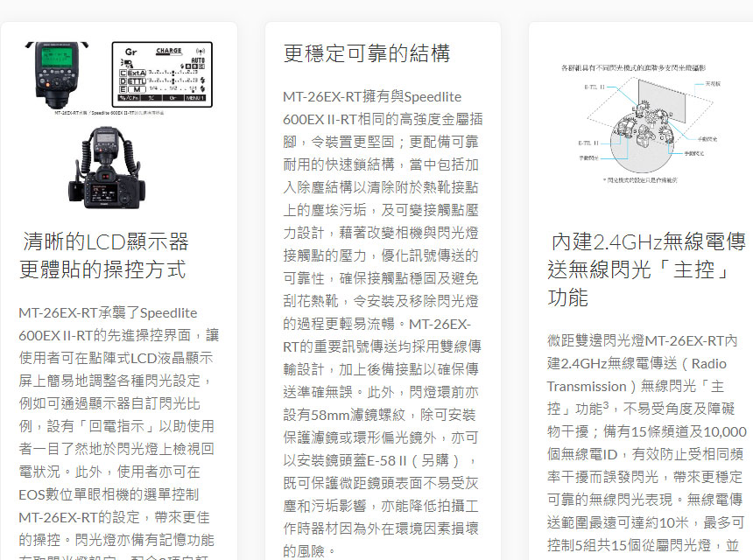This screenshot has width=753, height=560.
Task: Click the camera symbol on the LCD illustration
Action: [126, 62]
